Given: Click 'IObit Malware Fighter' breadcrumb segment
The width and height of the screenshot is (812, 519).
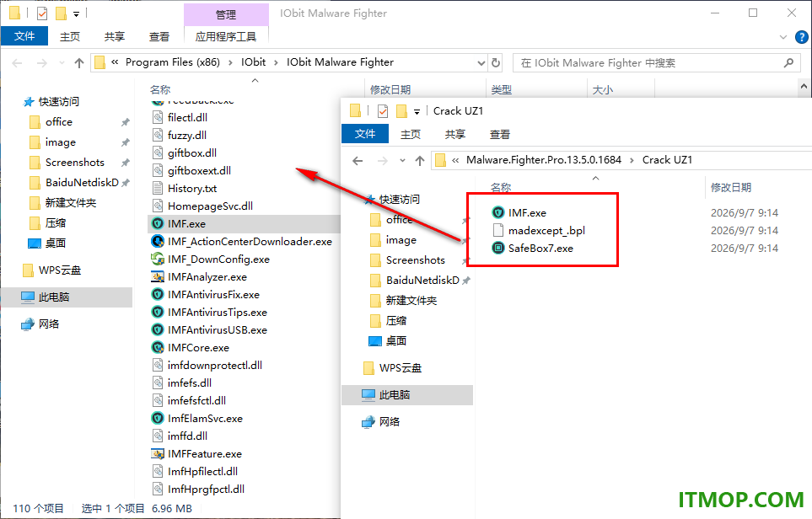Looking at the screenshot, I should click(341, 62).
